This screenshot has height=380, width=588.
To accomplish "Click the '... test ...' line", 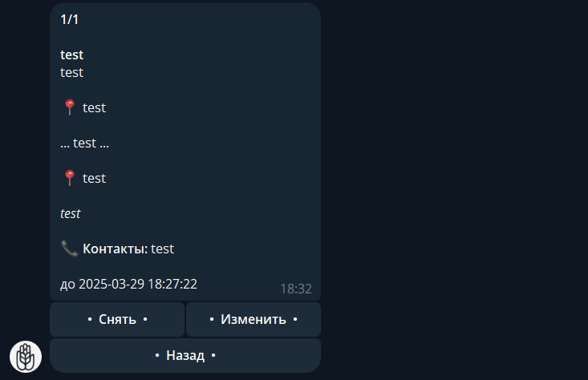I will 85,144.
